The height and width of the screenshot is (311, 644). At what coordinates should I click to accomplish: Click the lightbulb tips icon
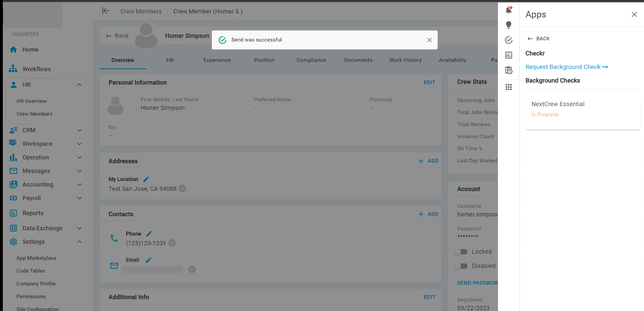pyautogui.click(x=509, y=25)
